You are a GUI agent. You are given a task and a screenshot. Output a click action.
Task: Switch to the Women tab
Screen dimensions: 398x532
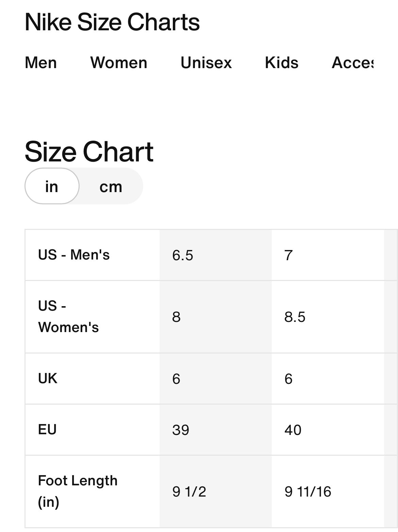[x=119, y=63]
